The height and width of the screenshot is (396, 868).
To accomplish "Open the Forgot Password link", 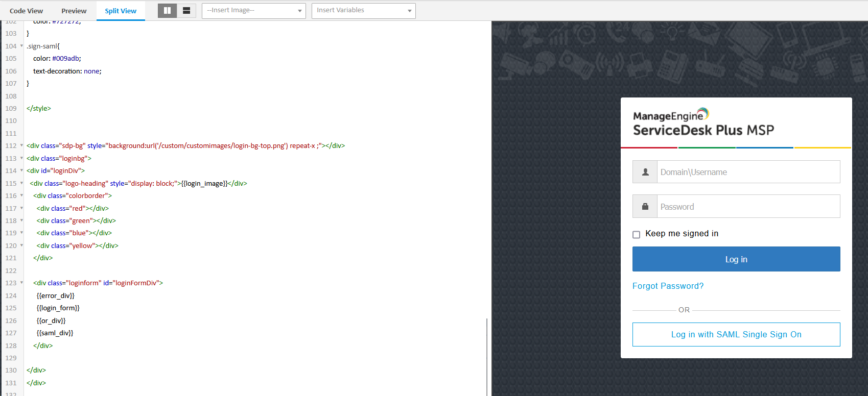I will click(668, 286).
